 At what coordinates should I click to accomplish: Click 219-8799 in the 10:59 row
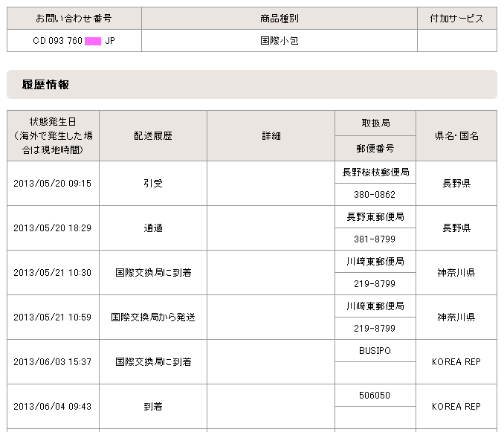click(375, 329)
